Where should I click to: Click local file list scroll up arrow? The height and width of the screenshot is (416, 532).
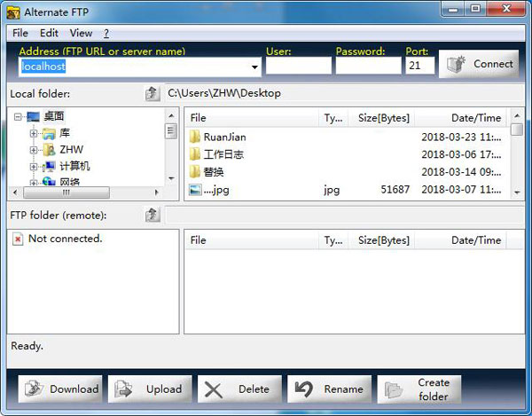(x=517, y=115)
